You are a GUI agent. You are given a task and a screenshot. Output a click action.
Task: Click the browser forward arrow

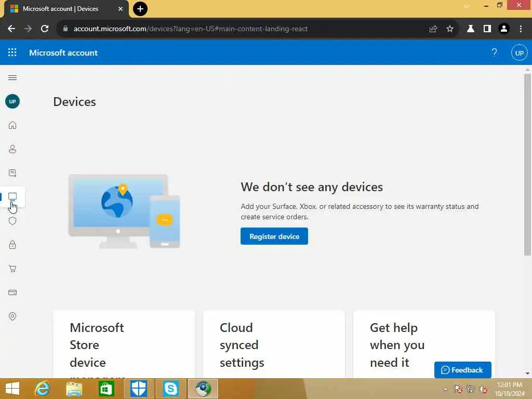[28, 29]
